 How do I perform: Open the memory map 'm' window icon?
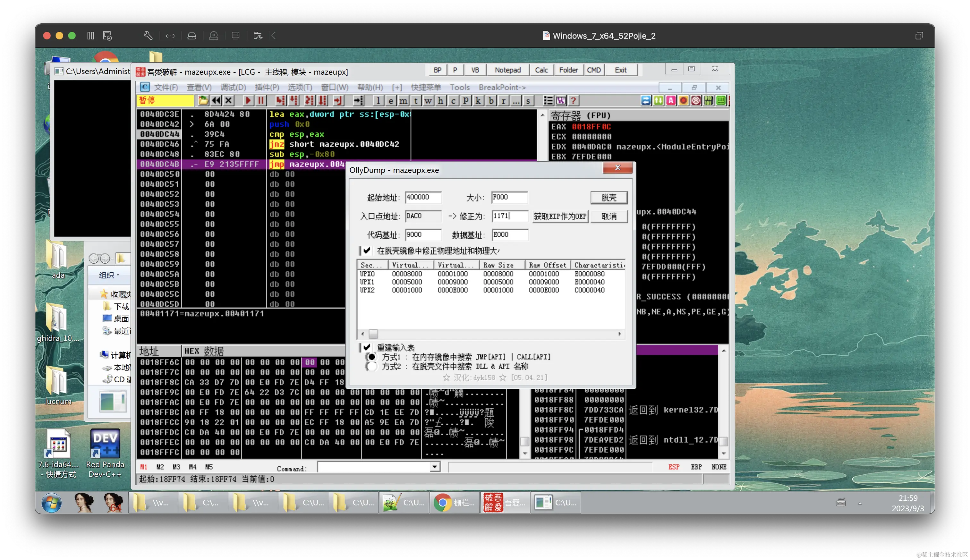(x=403, y=101)
